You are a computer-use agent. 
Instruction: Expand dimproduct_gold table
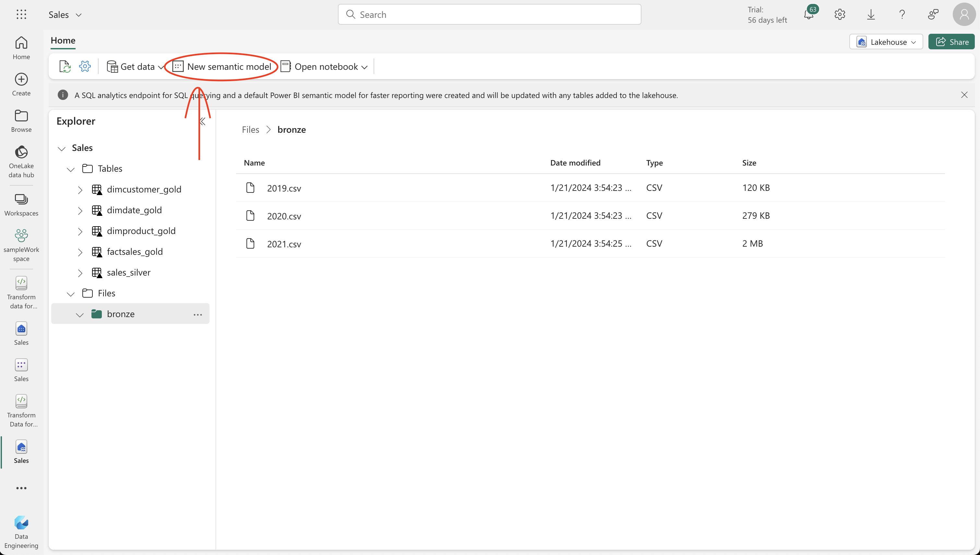coord(80,231)
